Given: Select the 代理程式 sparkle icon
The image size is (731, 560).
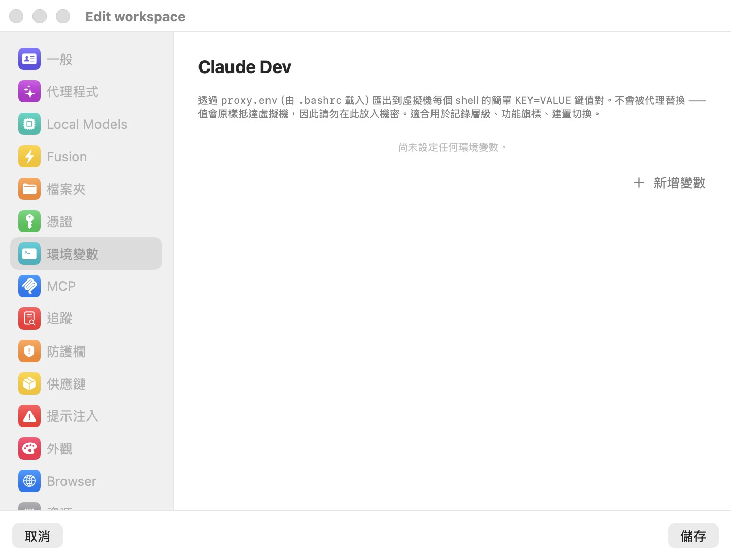Looking at the screenshot, I should click(29, 92).
